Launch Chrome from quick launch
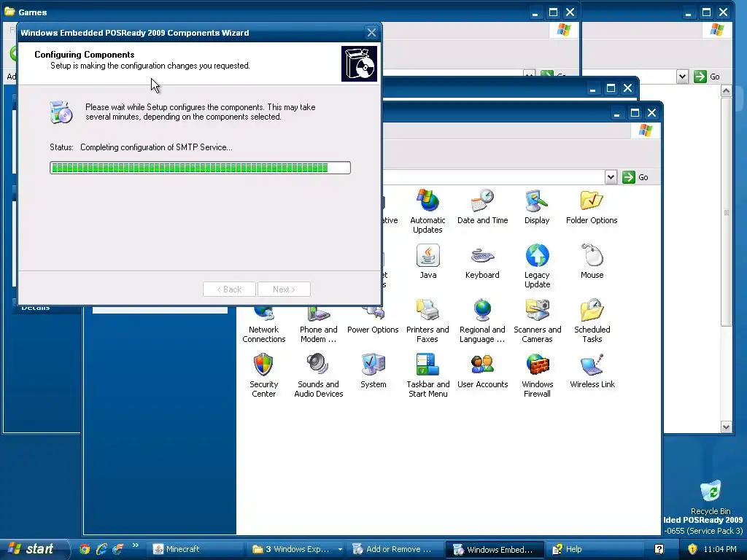The width and height of the screenshot is (747, 560). [x=85, y=549]
